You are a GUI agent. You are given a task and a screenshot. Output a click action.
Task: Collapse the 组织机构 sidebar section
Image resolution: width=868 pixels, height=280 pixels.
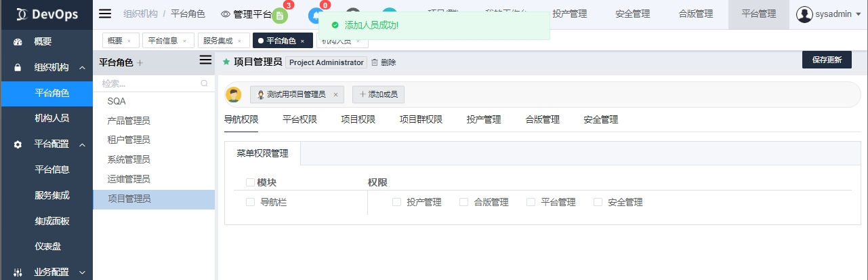82,68
